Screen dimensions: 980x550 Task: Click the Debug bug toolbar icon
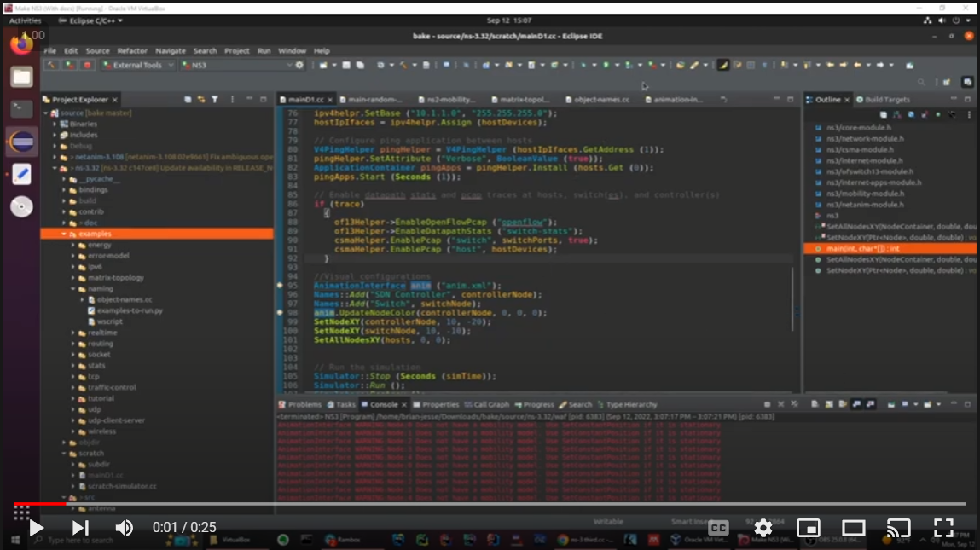583,65
